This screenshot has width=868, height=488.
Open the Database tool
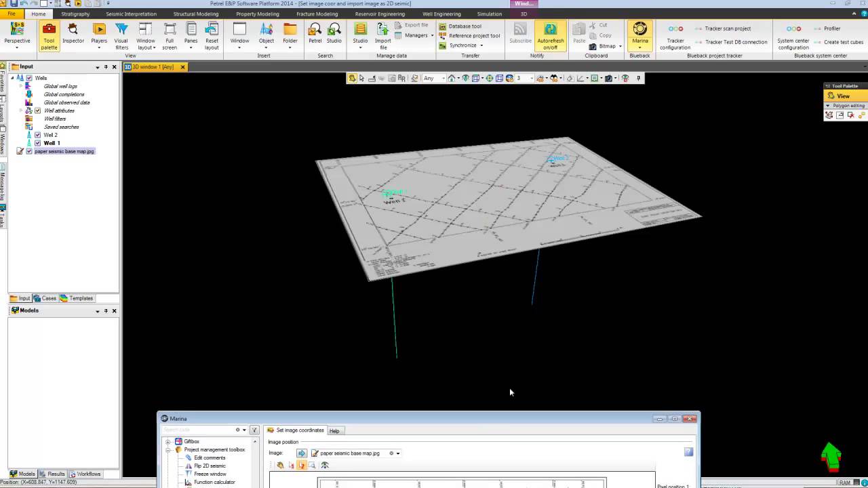pyautogui.click(x=460, y=26)
